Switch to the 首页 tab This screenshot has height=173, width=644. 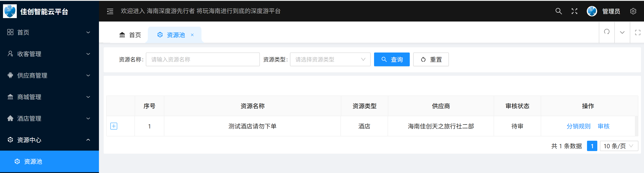[x=130, y=35]
